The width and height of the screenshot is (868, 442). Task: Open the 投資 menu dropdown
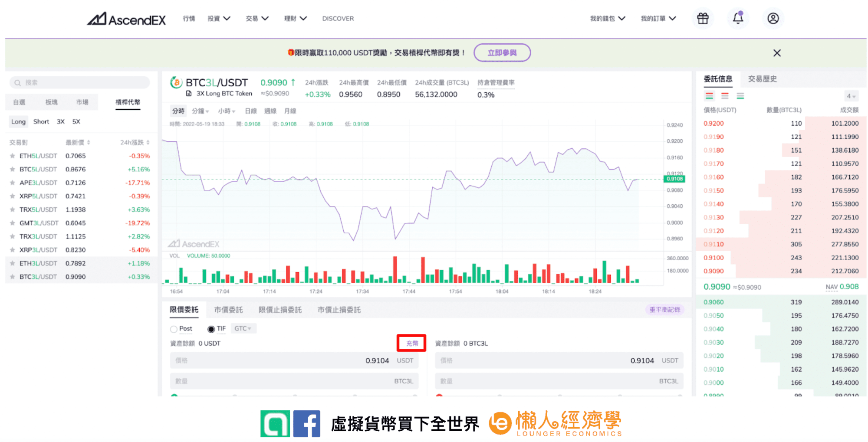pos(219,19)
